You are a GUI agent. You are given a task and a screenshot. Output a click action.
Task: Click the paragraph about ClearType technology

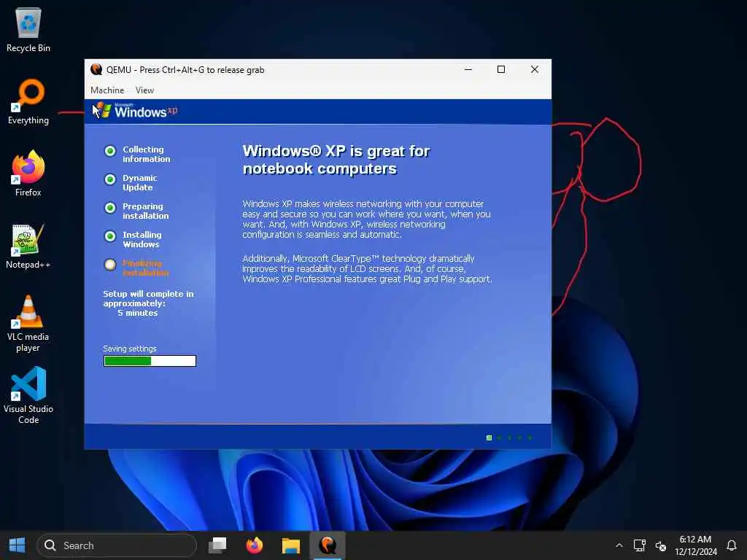(x=368, y=268)
